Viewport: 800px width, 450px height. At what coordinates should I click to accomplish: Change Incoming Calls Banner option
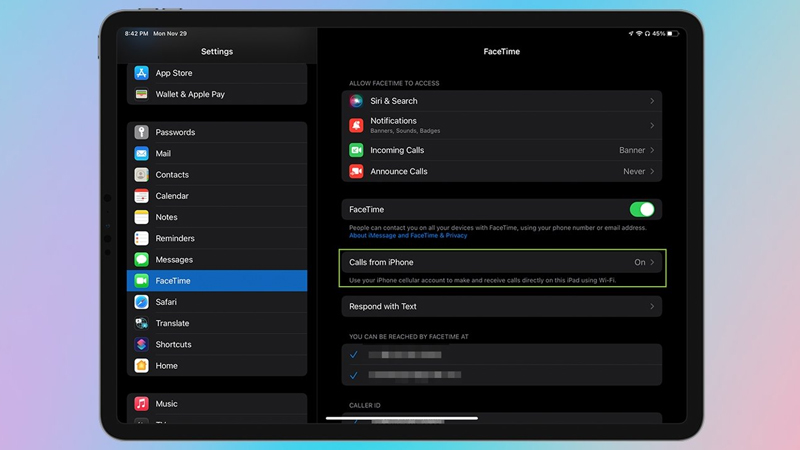637,150
